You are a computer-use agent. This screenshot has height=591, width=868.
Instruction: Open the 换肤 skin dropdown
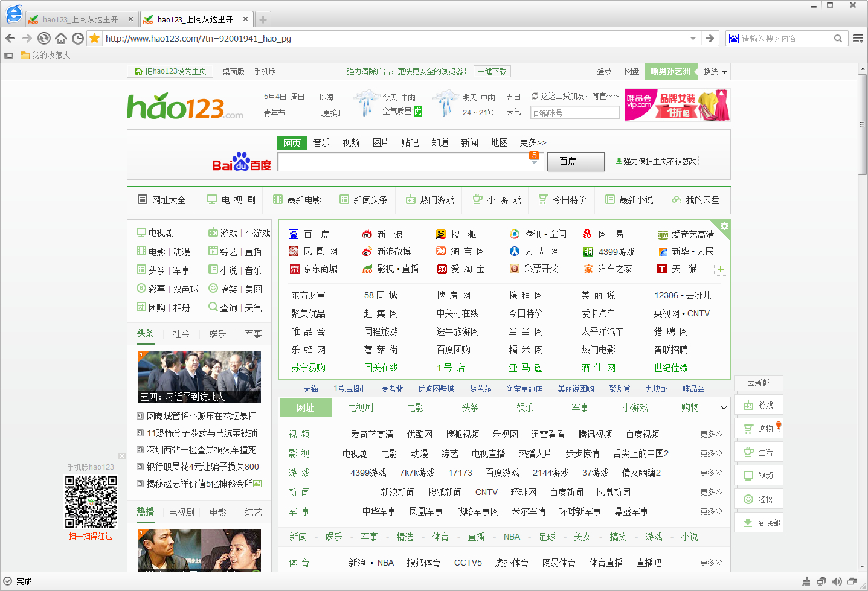pos(715,71)
